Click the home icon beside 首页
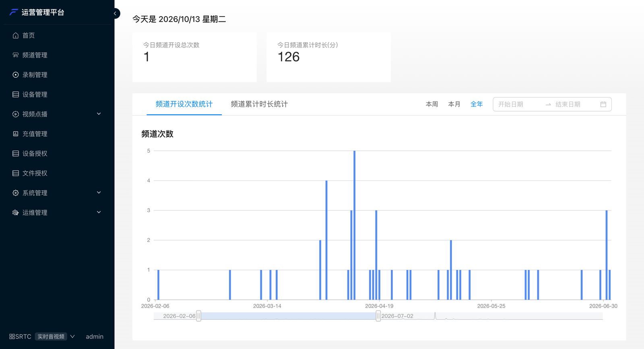 click(16, 35)
